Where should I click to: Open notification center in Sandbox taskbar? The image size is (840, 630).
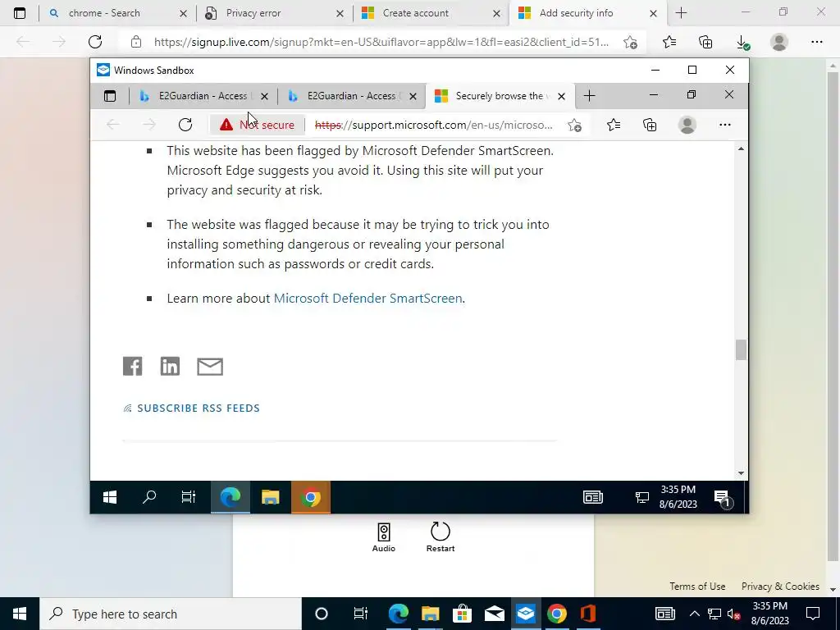point(723,498)
